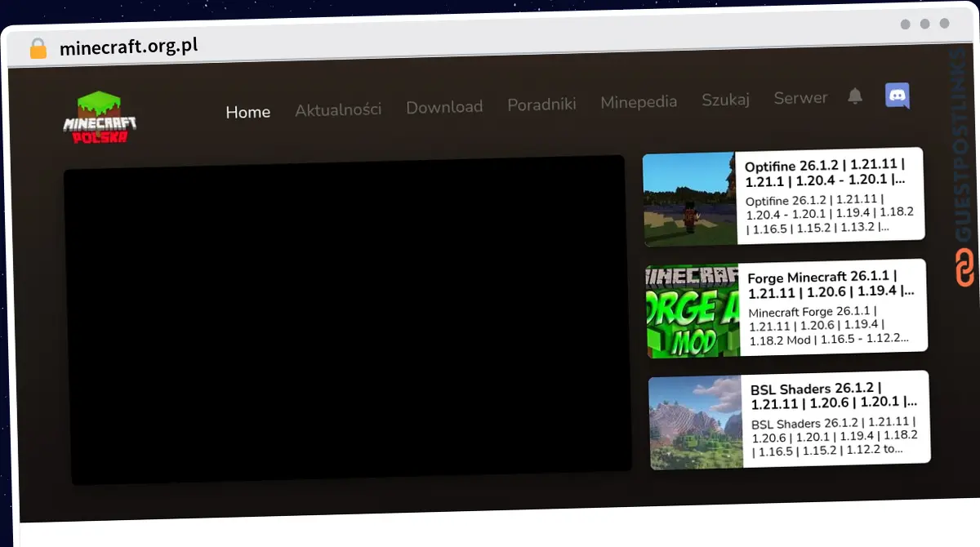Open the notifications bell icon
980x547 pixels.
pos(855,96)
